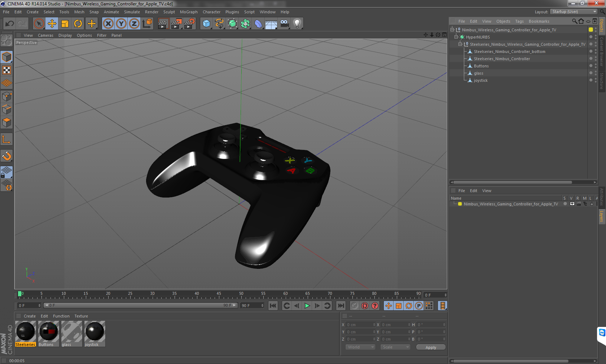
Task: Select the Live Selection tool
Action: pos(39,24)
